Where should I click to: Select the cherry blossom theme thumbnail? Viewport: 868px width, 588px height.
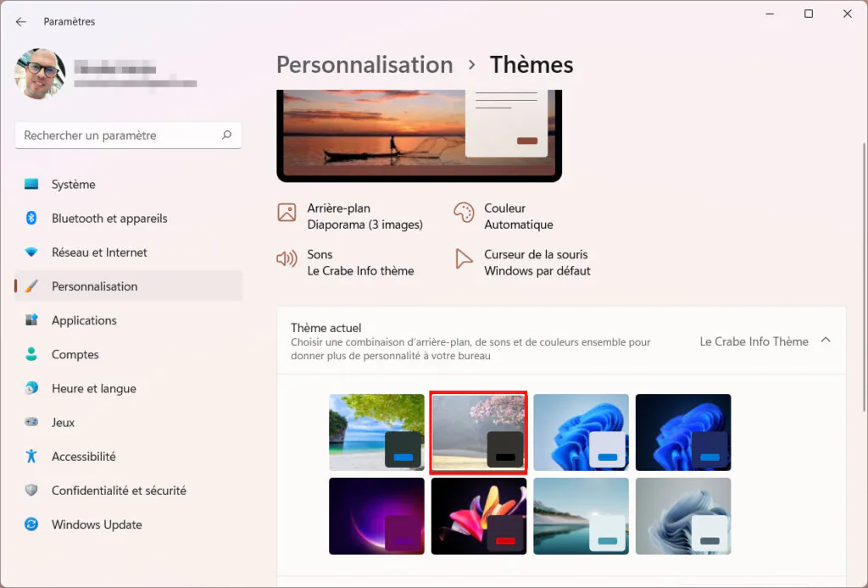479,432
